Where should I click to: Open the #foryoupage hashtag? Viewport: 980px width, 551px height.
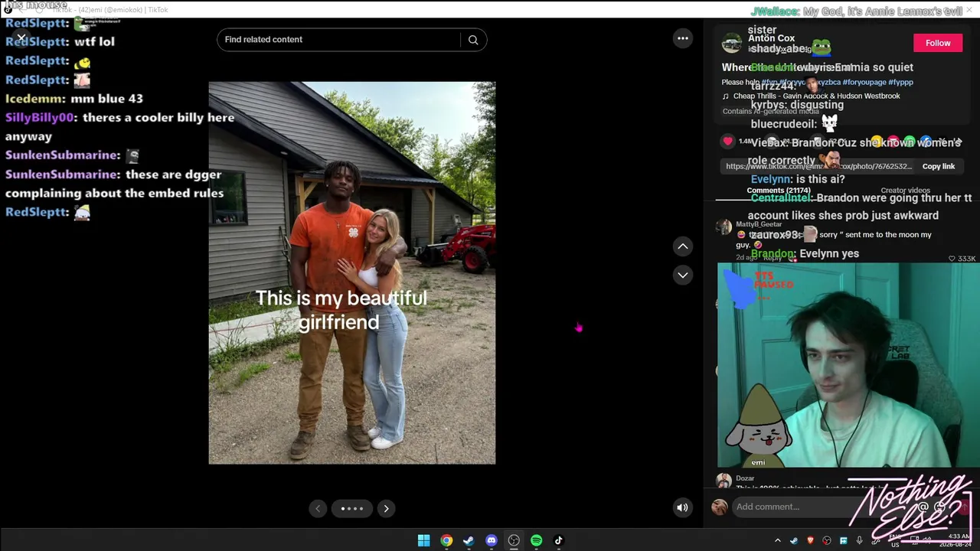pos(864,83)
